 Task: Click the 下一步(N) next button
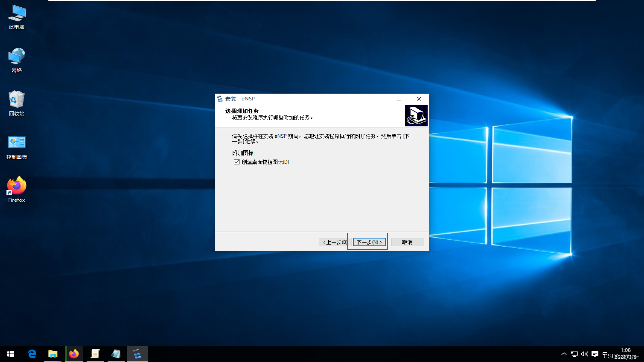pos(369,242)
